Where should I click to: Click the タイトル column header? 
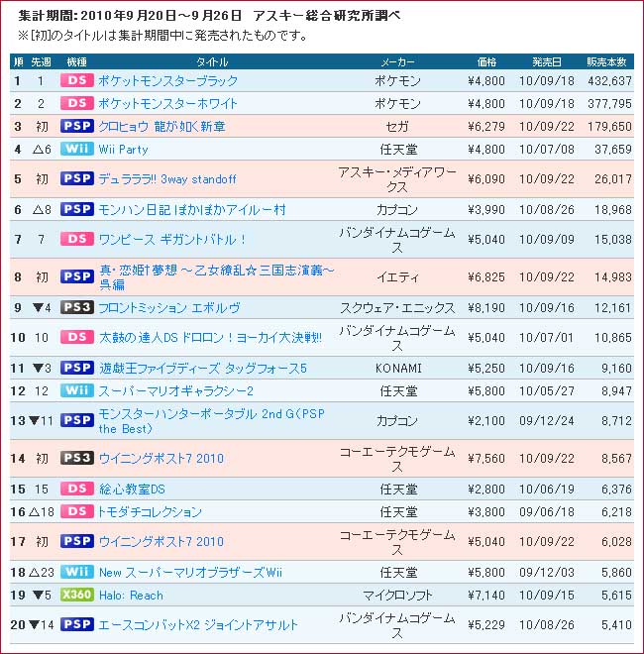[x=212, y=61]
